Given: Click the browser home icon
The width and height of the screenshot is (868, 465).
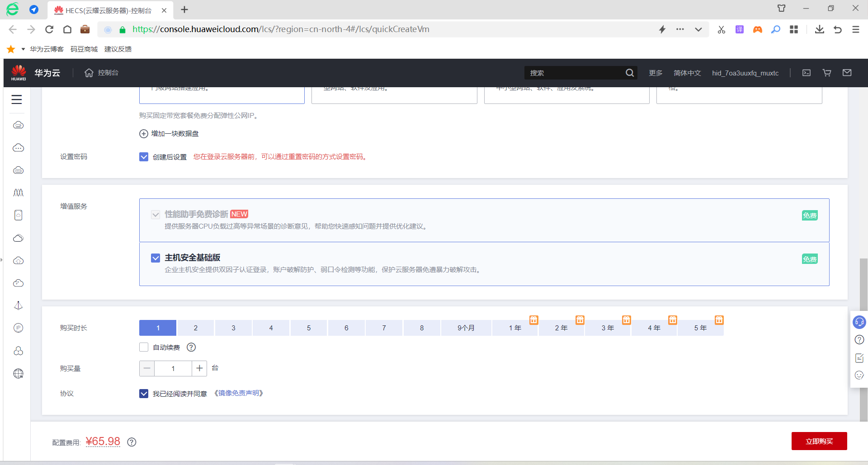Looking at the screenshot, I should click(x=67, y=29).
